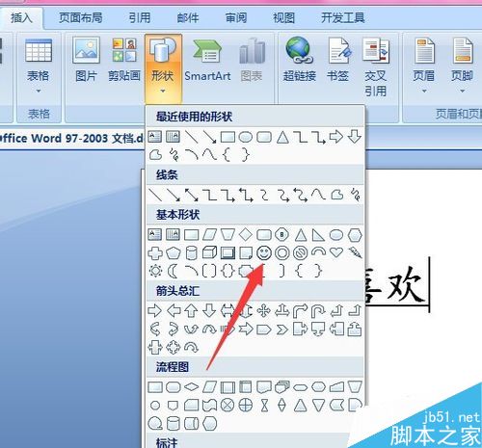Collapse the 形状 dropdown button
The height and width of the screenshot is (448, 482).
(163, 69)
